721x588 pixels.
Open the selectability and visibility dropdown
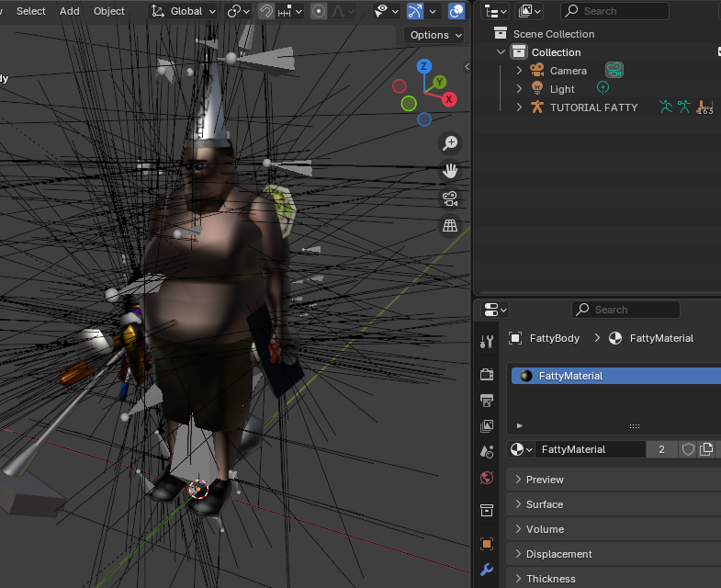[x=387, y=11]
